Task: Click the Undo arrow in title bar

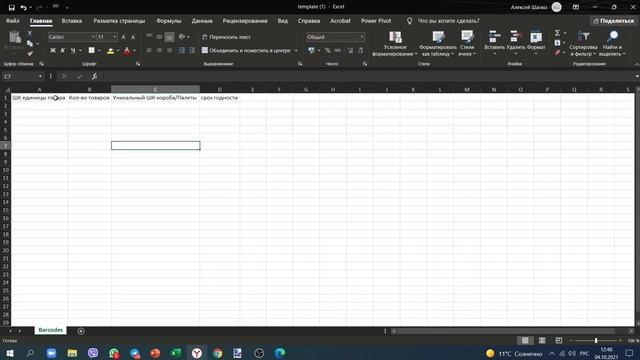Action: 23,7
